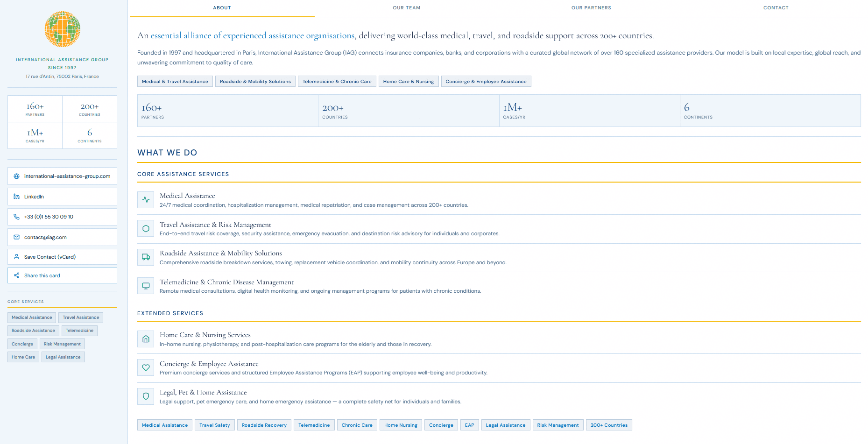Screen dimensions: 868x444
Task: Click the 6 Continents stat in main panel
Action: point(770,111)
